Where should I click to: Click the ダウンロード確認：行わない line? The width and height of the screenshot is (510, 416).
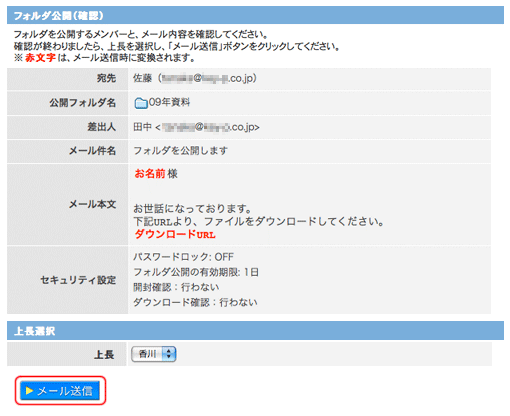click(x=195, y=302)
